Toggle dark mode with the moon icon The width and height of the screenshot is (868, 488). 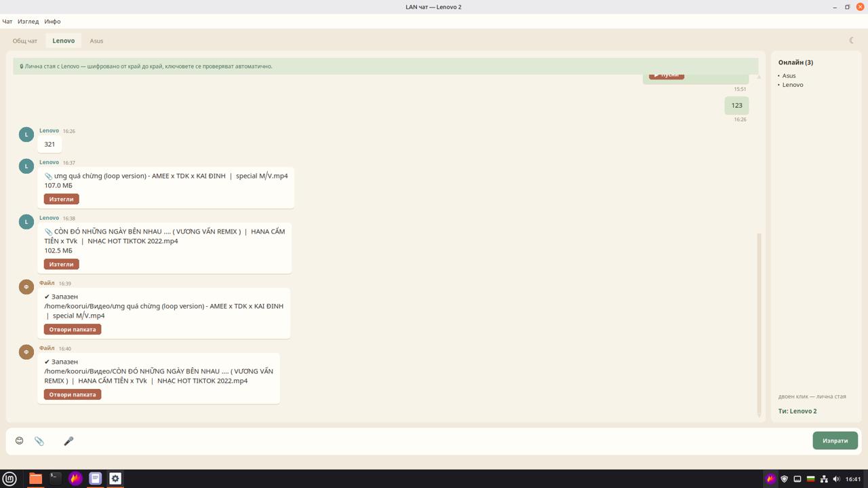(852, 40)
